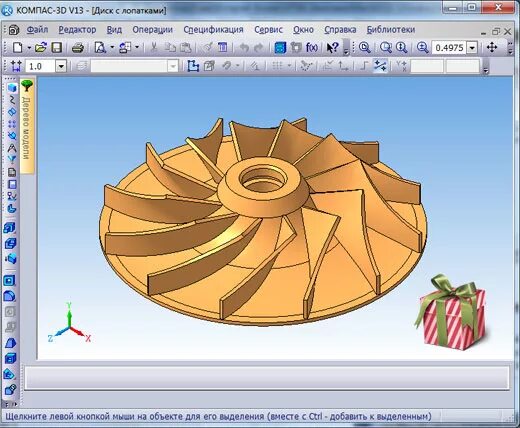Click the zoom scale field showing 0.4975
The height and width of the screenshot is (428, 520).
(x=449, y=48)
